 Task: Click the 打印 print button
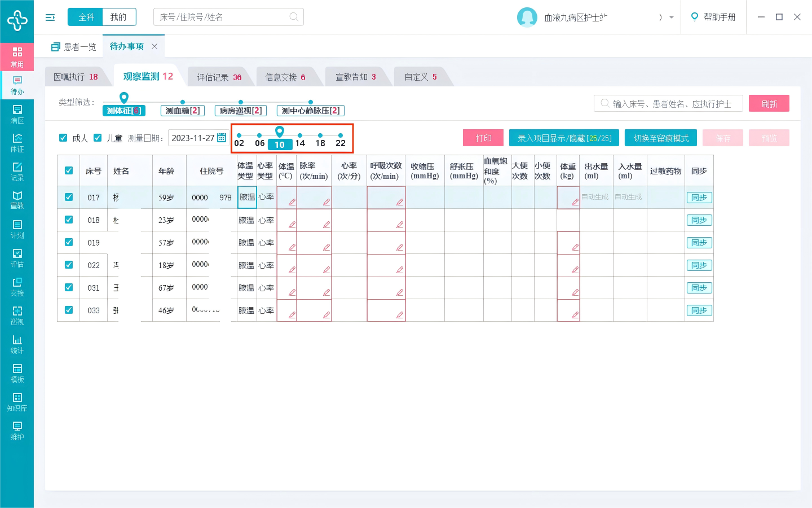click(483, 138)
